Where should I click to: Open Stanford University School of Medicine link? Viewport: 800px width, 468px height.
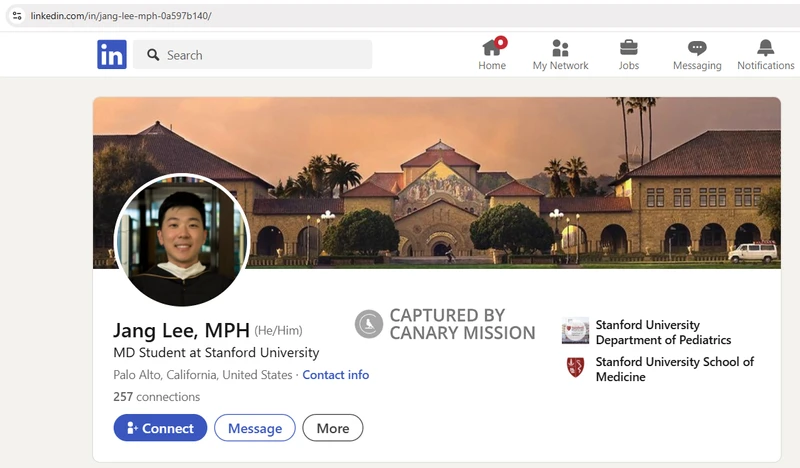(674, 369)
